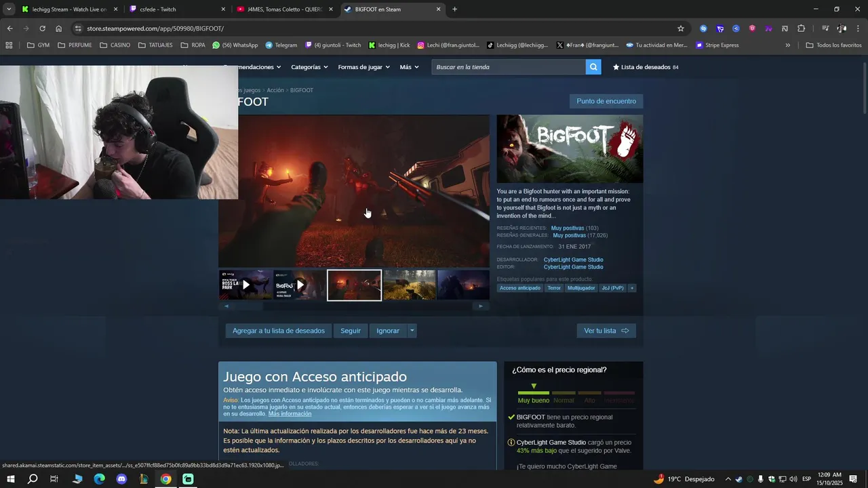Open the Ignorar options dropdown arrow
Viewport: 868px width, 488px height.
412,331
